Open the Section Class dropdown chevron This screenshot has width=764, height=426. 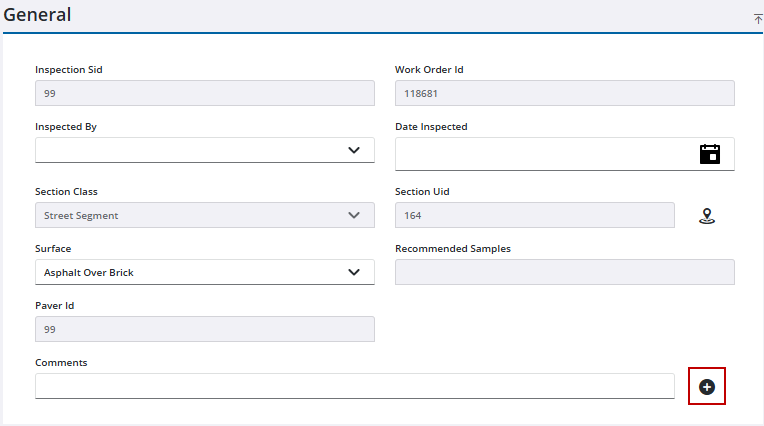point(353,215)
